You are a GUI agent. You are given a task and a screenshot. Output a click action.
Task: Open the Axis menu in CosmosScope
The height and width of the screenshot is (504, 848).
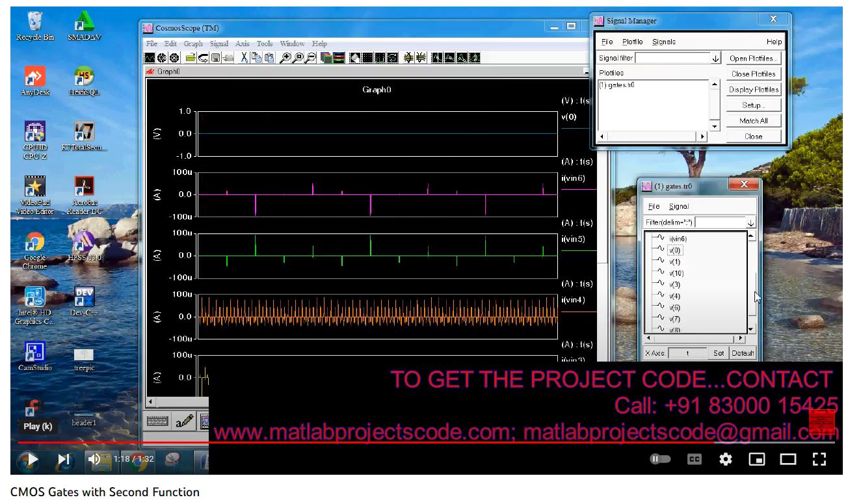242,44
